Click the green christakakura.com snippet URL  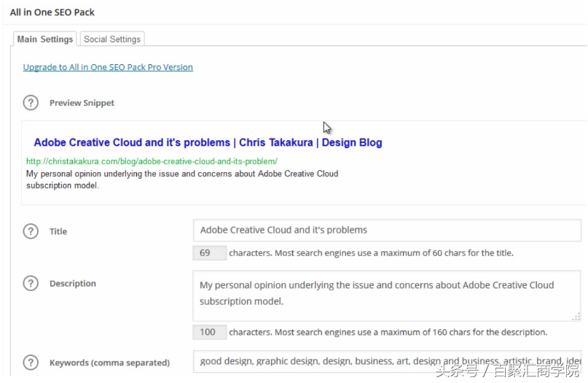(x=152, y=161)
